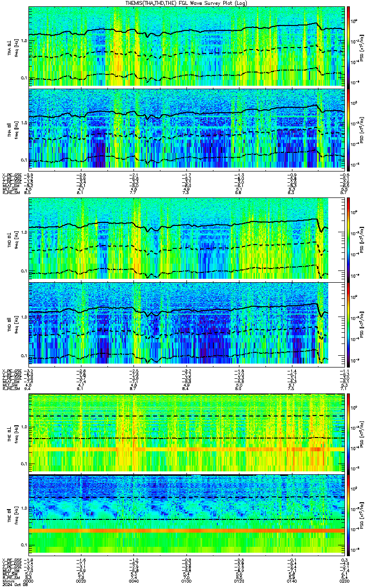Click the X_RE_GSE row label under THA panels
This screenshot has height=588, width=368.
(x=11, y=174)
